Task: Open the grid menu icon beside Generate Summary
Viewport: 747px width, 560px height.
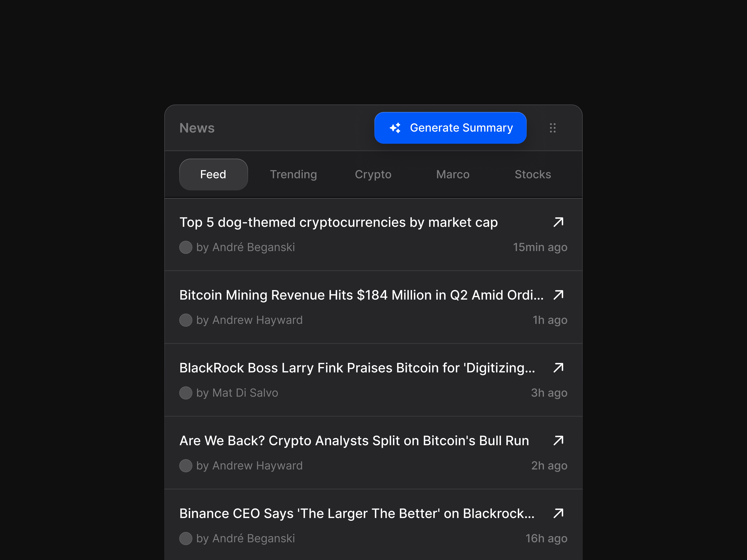Action: click(553, 128)
